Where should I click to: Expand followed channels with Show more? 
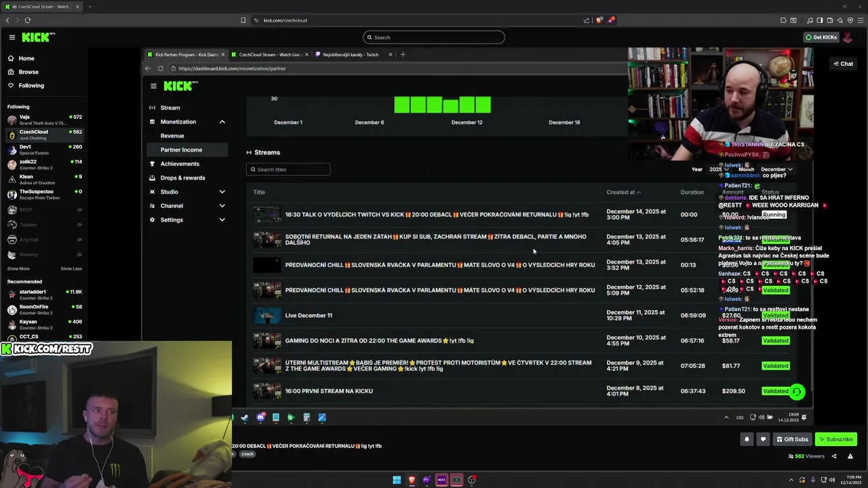coord(18,268)
